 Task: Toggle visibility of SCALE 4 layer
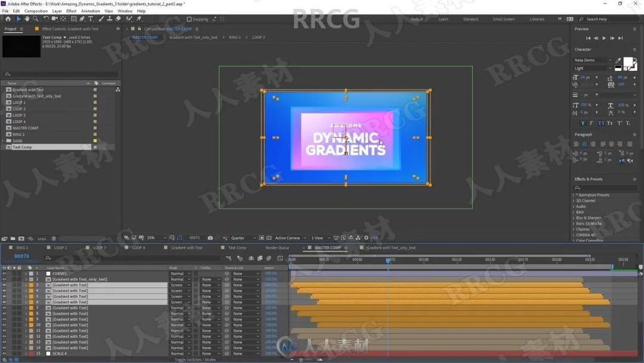[x=4, y=353]
